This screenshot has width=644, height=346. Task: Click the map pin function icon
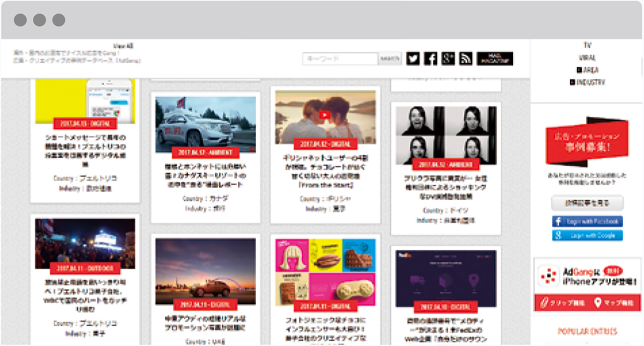598,303
